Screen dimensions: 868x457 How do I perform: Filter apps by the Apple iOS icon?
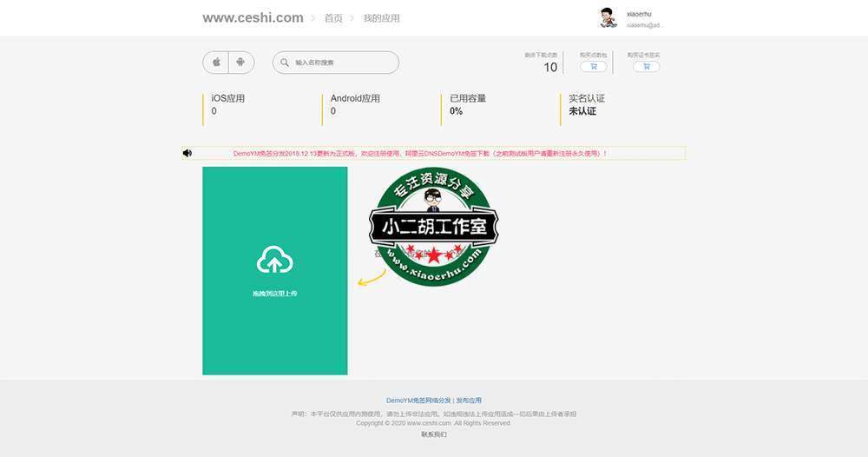click(x=216, y=63)
